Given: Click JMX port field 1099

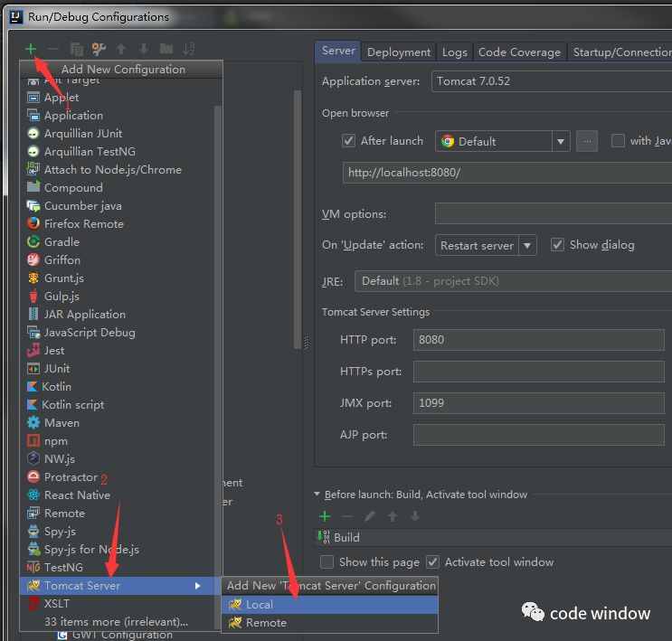Looking at the screenshot, I should point(539,403).
